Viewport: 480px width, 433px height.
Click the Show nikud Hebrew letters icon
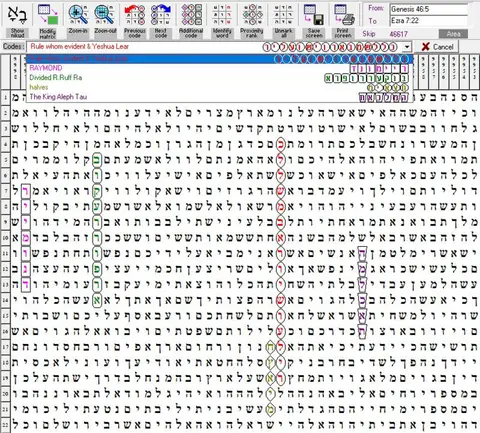tap(17, 15)
